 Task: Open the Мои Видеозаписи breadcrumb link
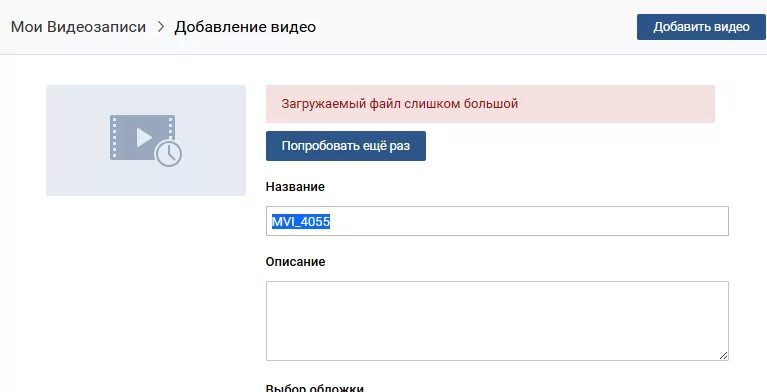78,27
